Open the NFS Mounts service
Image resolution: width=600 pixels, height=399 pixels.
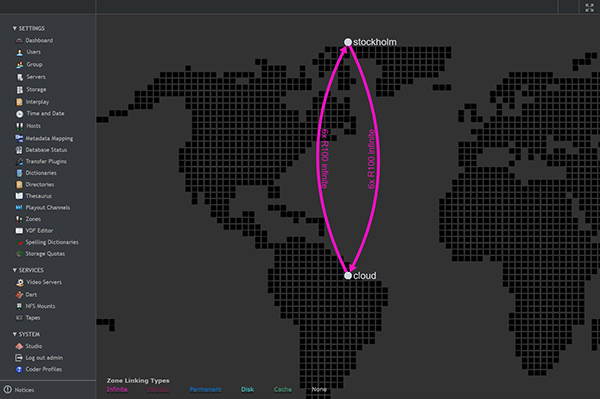[x=40, y=306]
